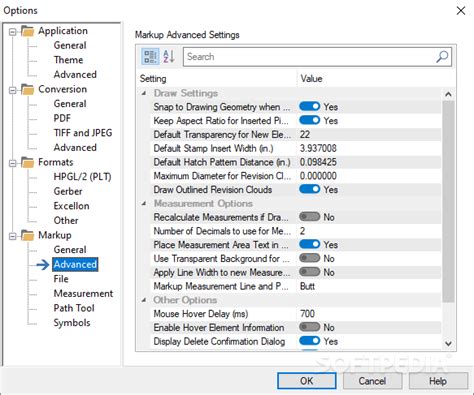Toggle Snap to Drawing Geometry switch
The height and width of the screenshot is (395, 474).
[x=309, y=107]
